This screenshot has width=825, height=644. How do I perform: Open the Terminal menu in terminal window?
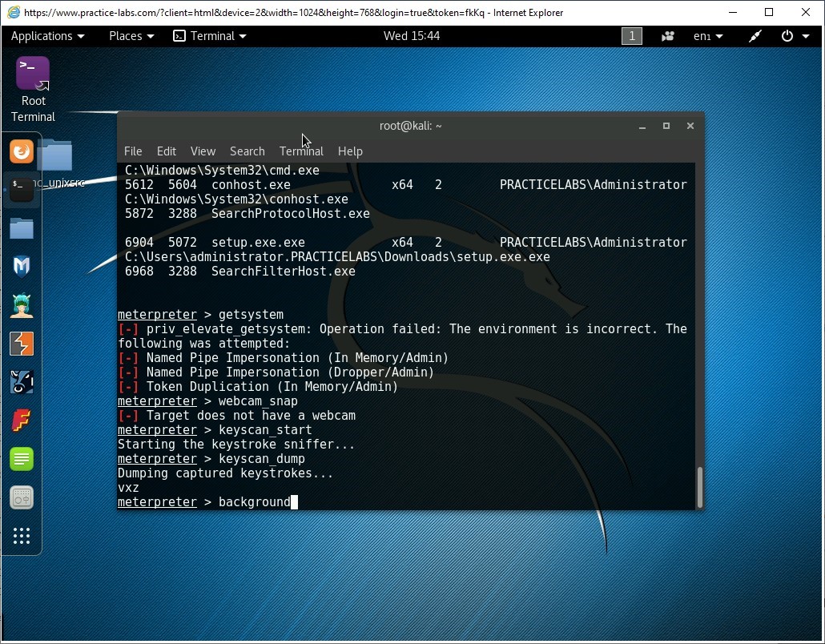coord(301,151)
